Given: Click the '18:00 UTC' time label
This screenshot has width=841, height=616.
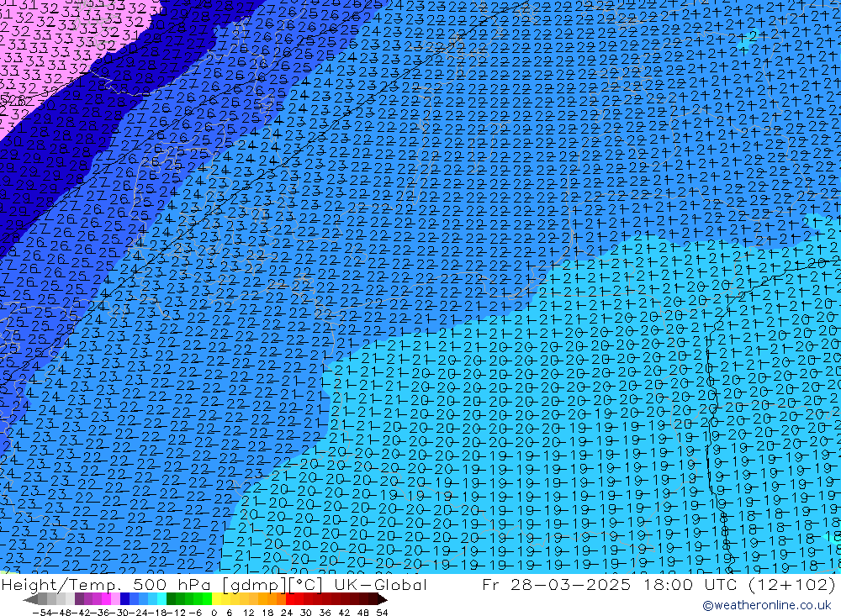Looking at the screenshot, I should 690,584.
